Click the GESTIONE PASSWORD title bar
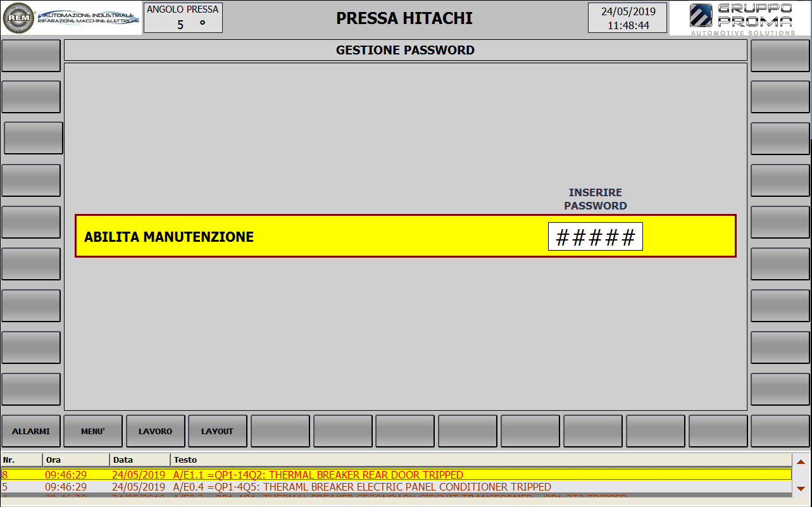812x507 pixels. click(405, 50)
